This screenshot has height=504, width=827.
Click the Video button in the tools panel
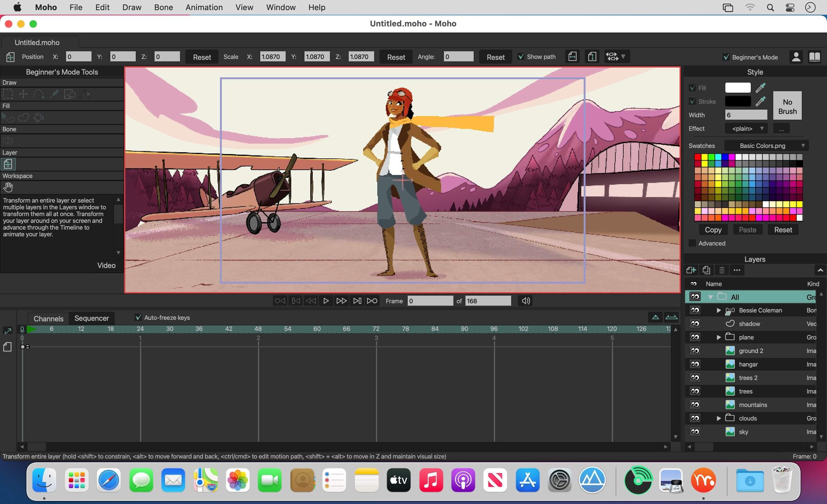coord(106,265)
